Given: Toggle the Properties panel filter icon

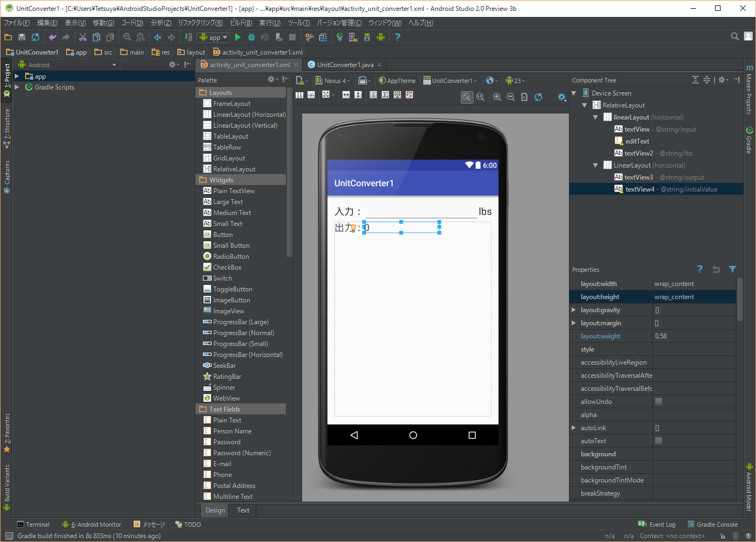Looking at the screenshot, I should pos(733,269).
